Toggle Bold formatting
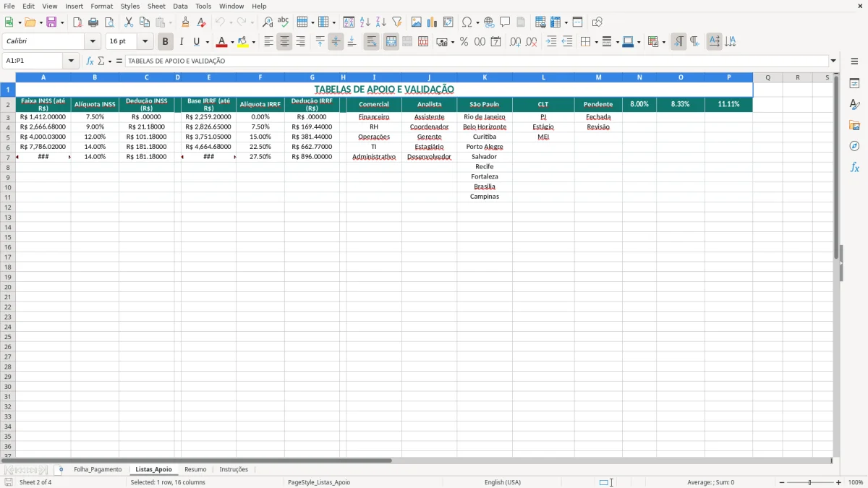 (166, 42)
